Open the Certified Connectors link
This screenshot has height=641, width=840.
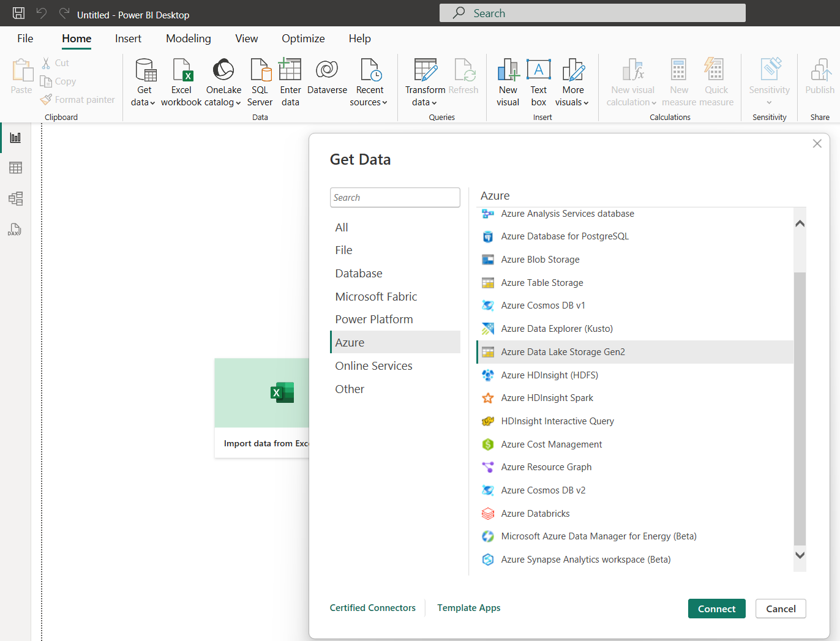(372, 608)
